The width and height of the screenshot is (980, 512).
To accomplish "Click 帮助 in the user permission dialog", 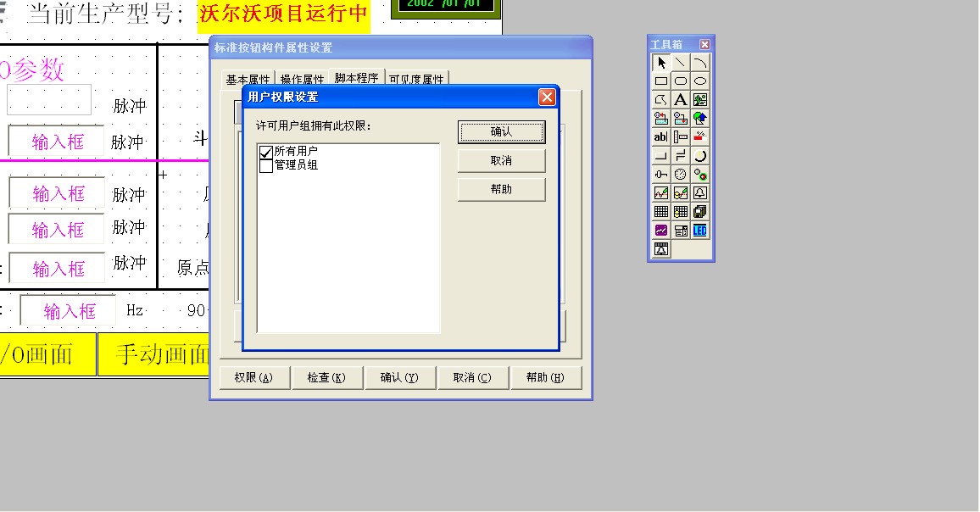I will click(501, 189).
